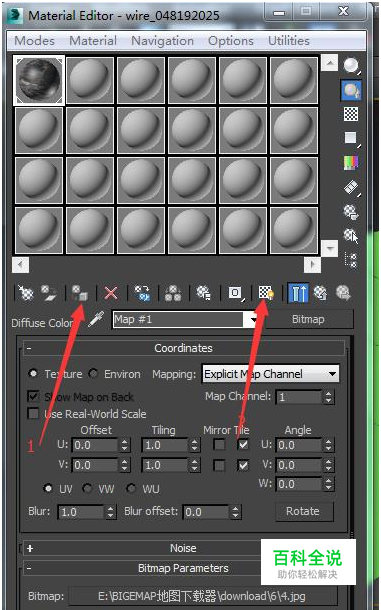
Task: Enable the Video Color Check icon
Action: pyautogui.click(x=351, y=163)
